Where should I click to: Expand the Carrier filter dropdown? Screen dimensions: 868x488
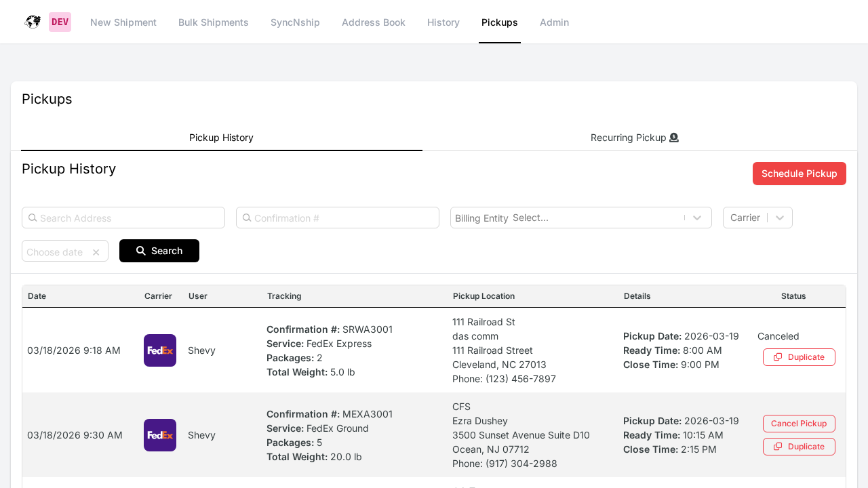point(780,218)
